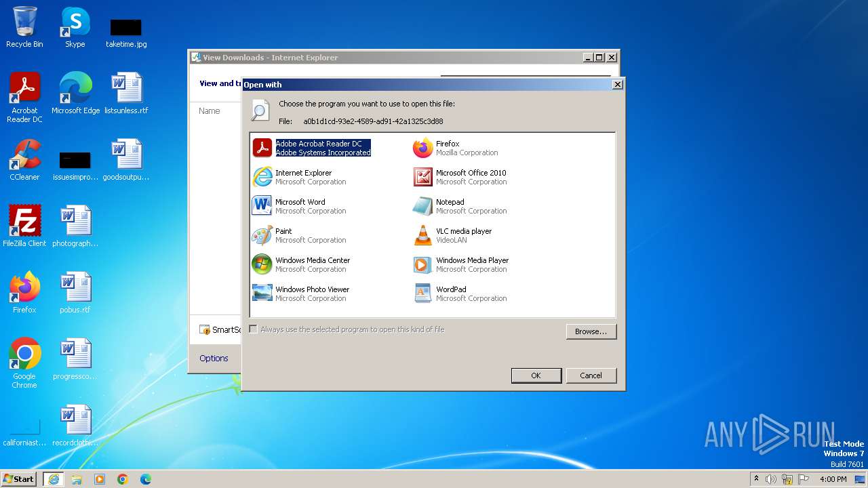This screenshot has height=488, width=868.
Task: Close the Open with dialog
Action: (617, 85)
